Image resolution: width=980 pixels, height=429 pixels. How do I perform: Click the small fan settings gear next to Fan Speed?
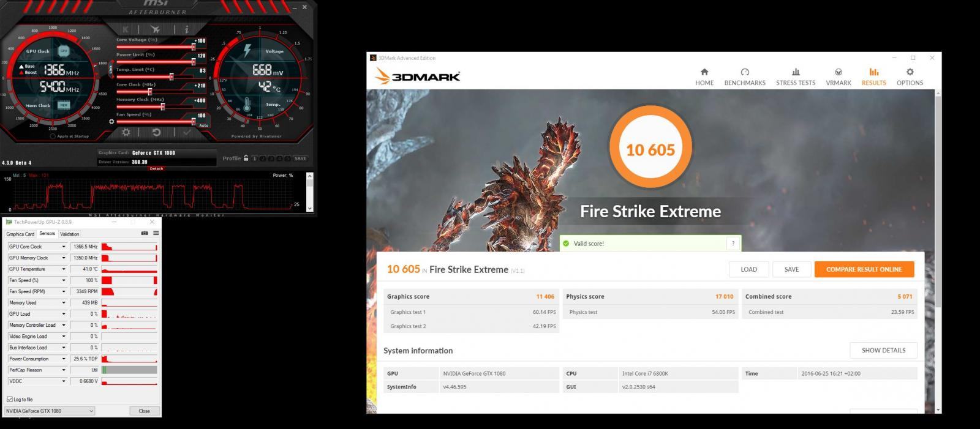(111, 122)
